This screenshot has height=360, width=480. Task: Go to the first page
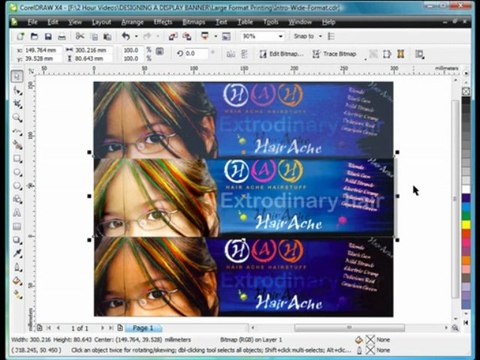[x=49, y=328]
